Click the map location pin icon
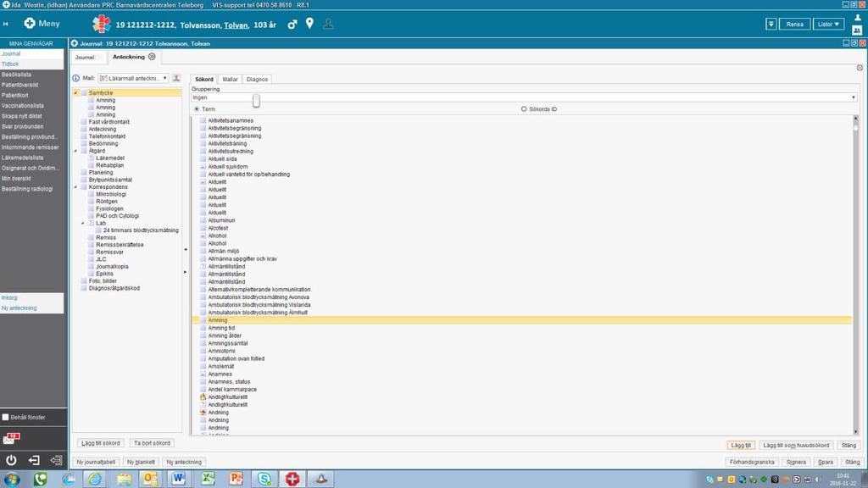Viewport: 868px width, 488px height. click(x=309, y=23)
